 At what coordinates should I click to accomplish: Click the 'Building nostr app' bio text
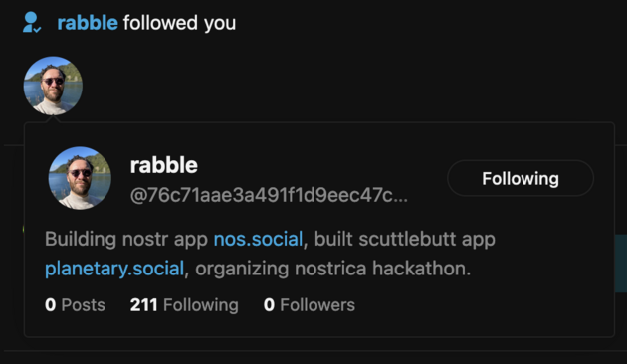point(126,239)
